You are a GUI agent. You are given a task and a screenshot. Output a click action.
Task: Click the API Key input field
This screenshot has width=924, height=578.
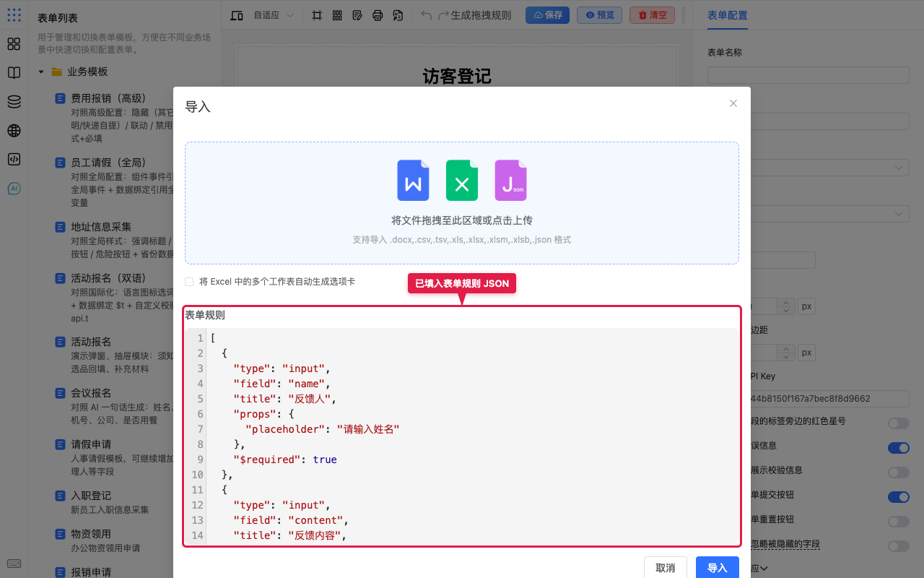click(x=829, y=398)
